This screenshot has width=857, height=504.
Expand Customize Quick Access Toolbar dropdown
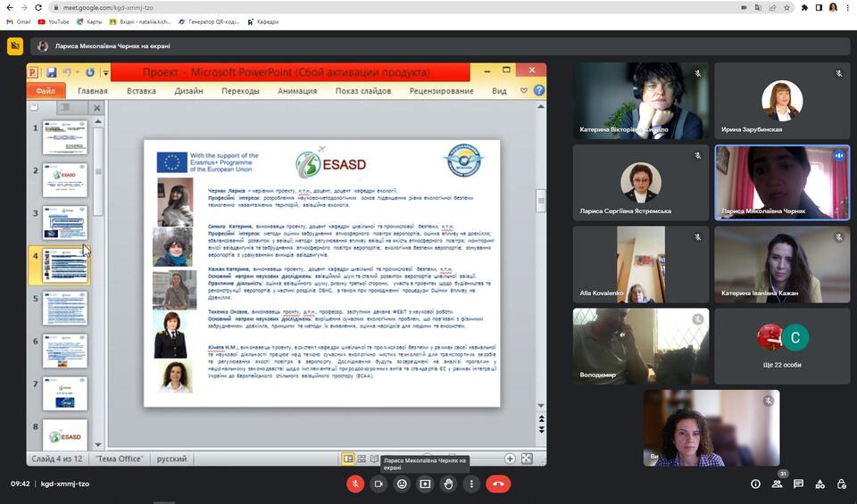point(106,72)
